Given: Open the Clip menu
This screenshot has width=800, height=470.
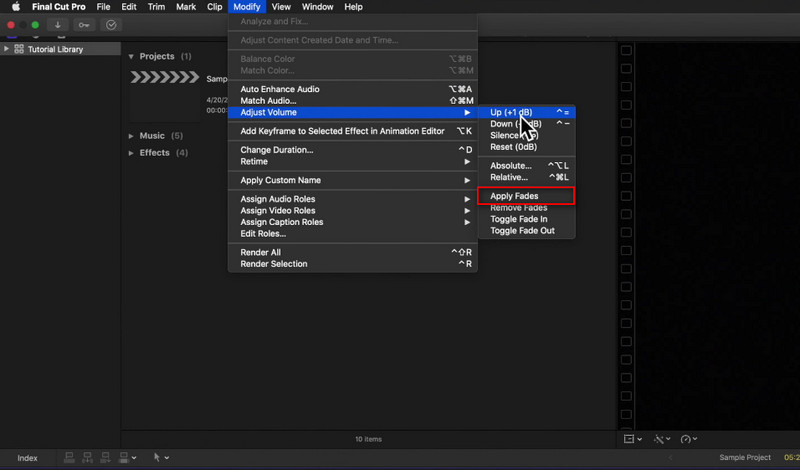Looking at the screenshot, I should pyautogui.click(x=214, y=7).
